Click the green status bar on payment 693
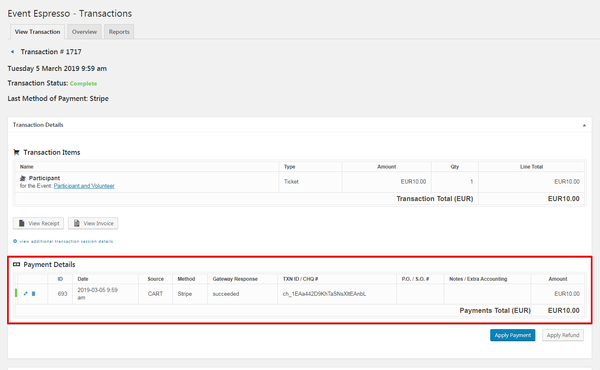This screenshot has width=600, height=370. click(x=16, y=293)
